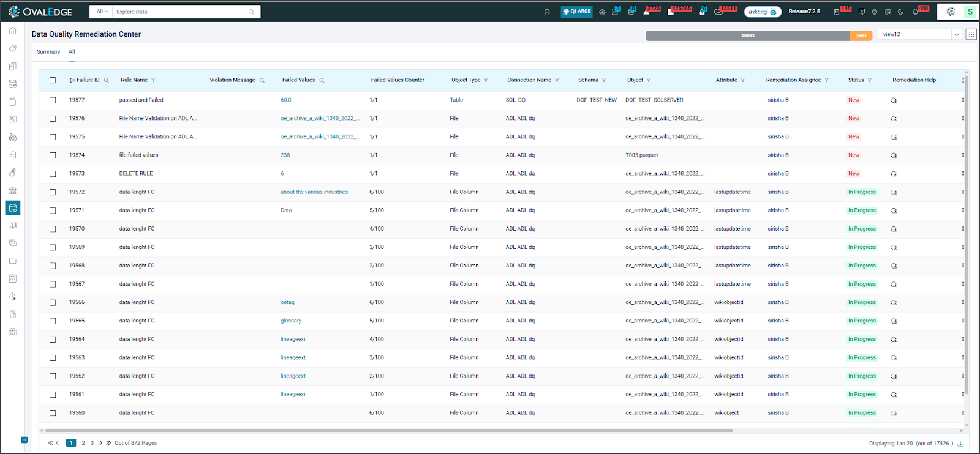Click the orange segment of progress bar

click(x=861, y=35)
